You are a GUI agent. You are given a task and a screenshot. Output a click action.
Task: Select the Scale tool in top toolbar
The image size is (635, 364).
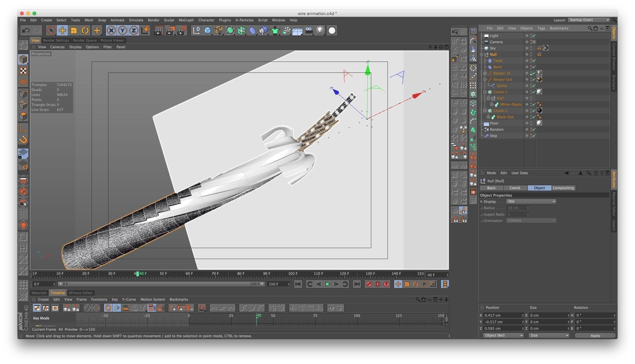74,30
